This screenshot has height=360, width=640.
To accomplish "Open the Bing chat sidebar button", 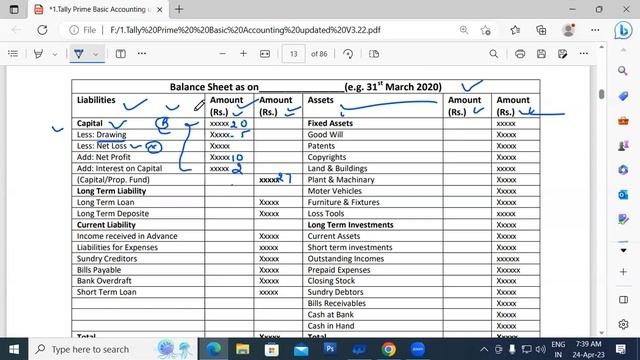I will point(623,30).
